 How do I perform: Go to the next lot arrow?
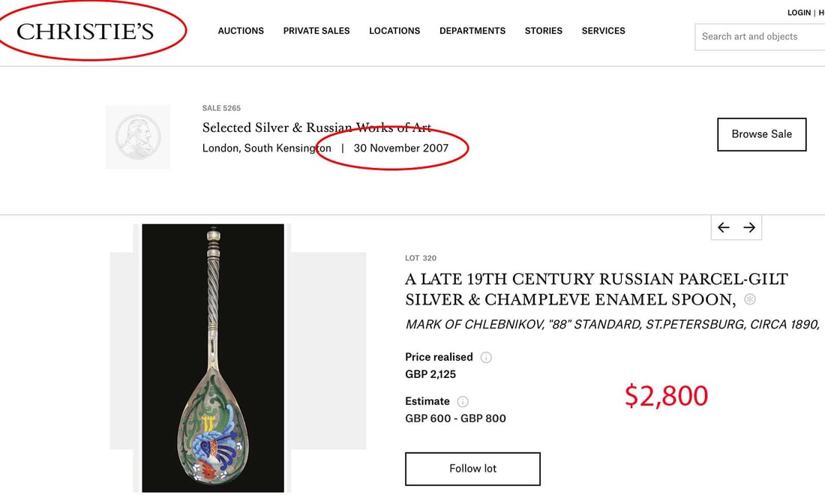(x=749, y=226)
